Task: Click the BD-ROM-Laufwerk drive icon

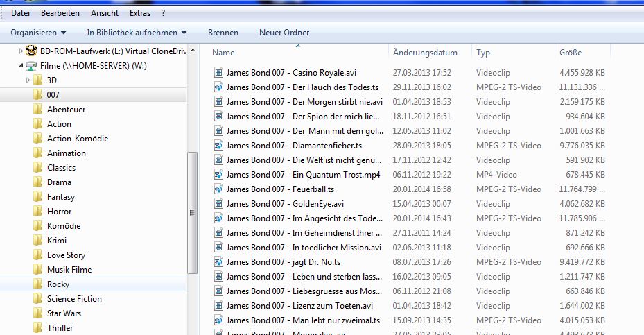Action: (31, 51)
